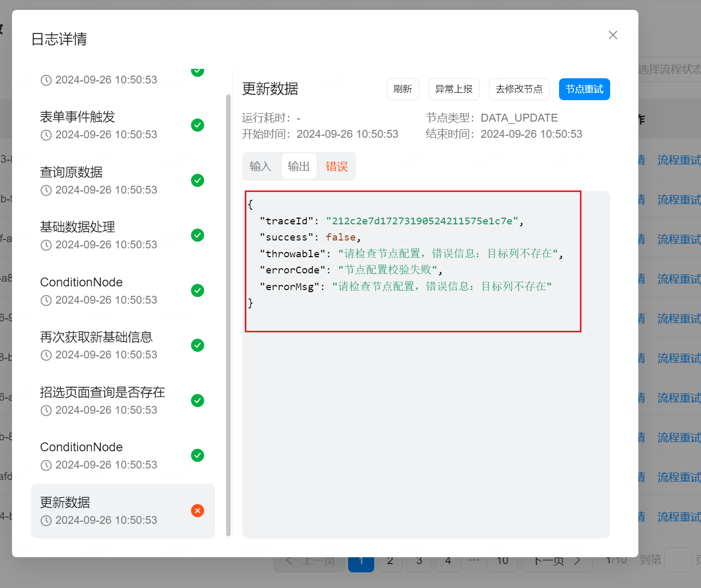Click the 节点重试 button
The image size is (701, 588).
point(584,89)
